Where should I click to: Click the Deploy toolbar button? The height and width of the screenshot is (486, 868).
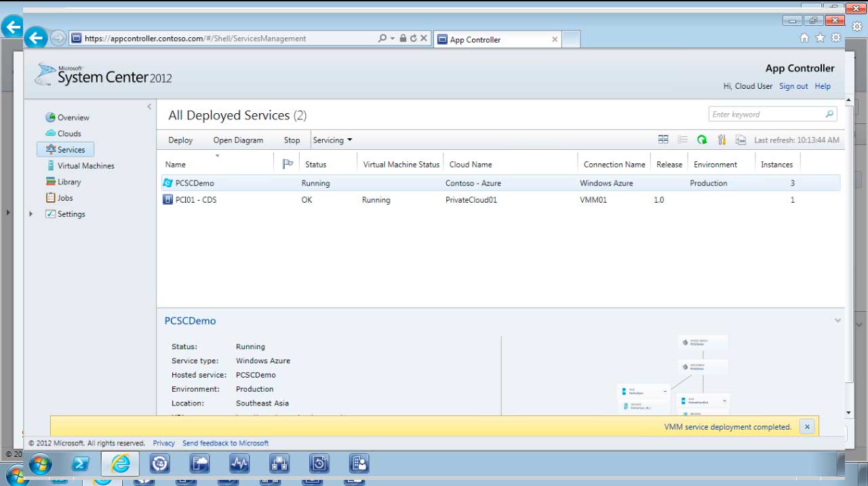coord(180,140)
